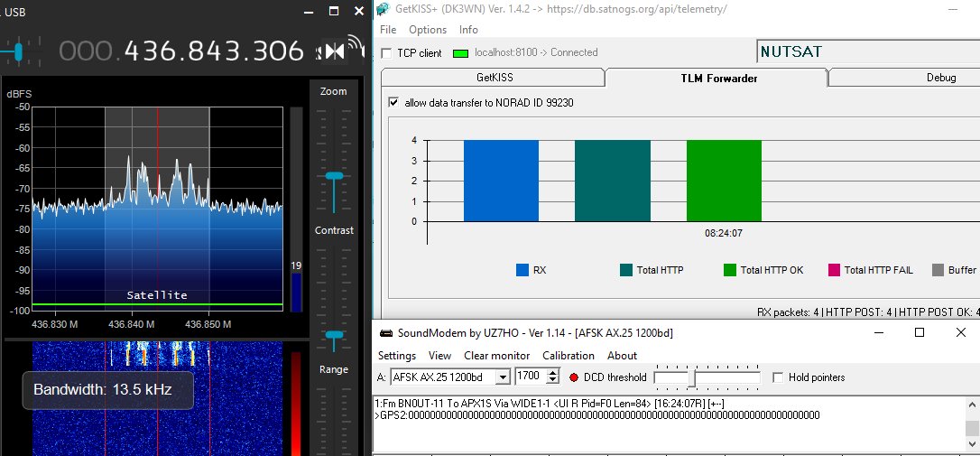Viewport: 980px width, 456px height.
Task: Open the SoundModem View menu
Action: tap(439, 355)
